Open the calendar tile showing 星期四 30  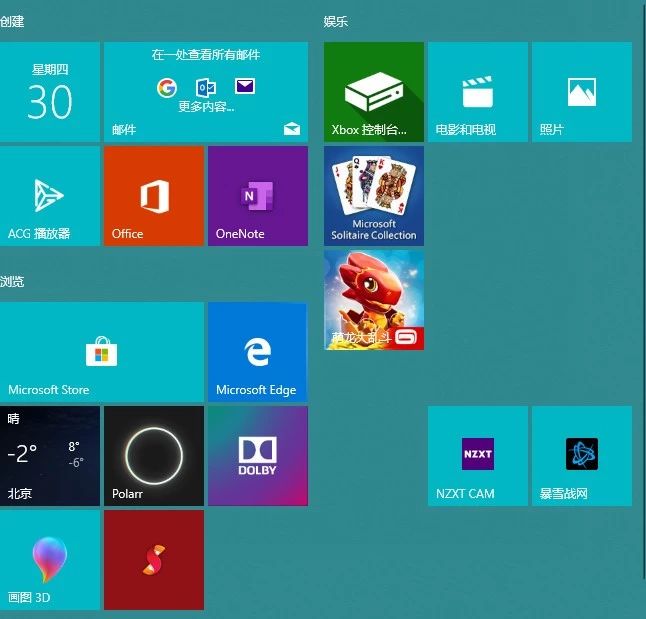49,92
